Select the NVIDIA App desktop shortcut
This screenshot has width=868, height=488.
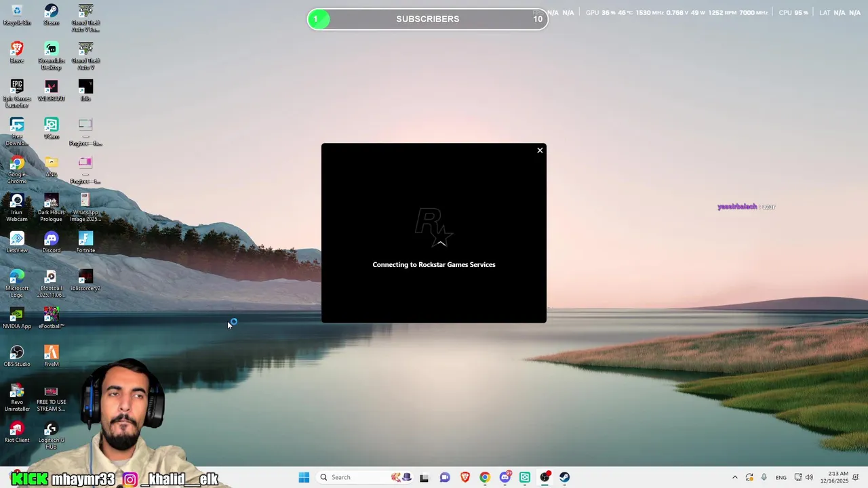[17, 319]
